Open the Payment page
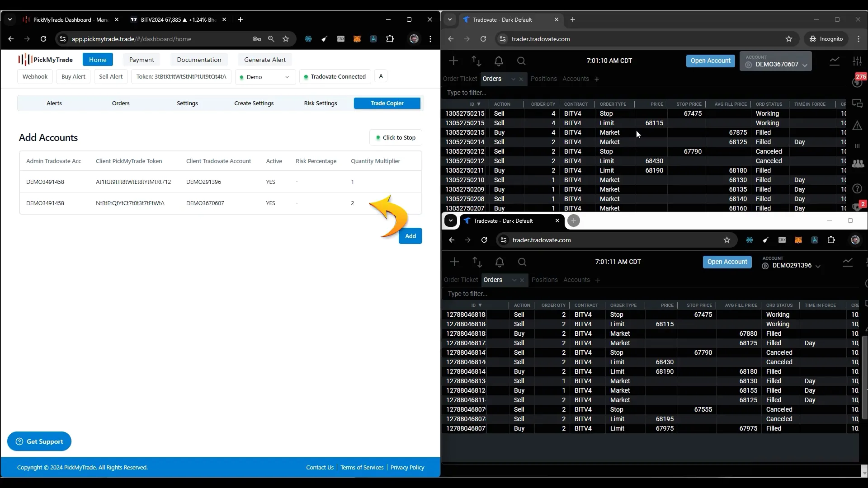This screenshot has width=868, height=488. (142, 60)
